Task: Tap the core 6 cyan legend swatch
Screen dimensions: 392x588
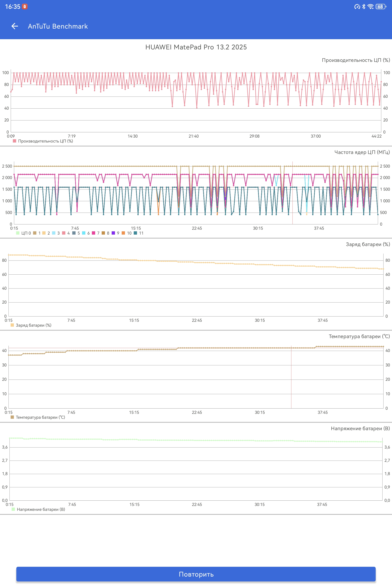Action: [x=84, y=233]
